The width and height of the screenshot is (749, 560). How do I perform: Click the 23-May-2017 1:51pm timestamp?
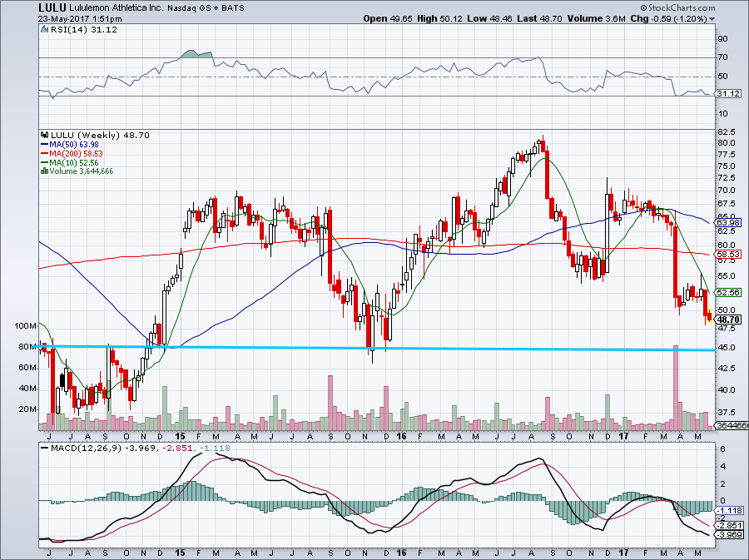click(80, 19)
